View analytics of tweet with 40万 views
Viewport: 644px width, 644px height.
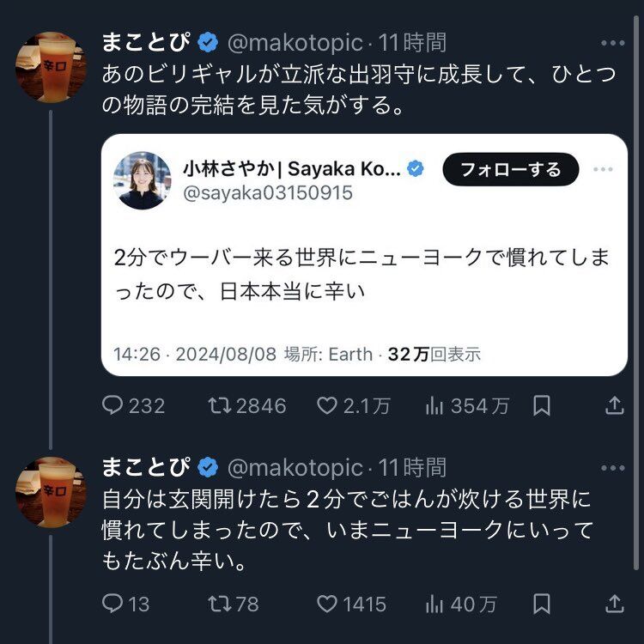pyautogui.click(x=434, y=604)
